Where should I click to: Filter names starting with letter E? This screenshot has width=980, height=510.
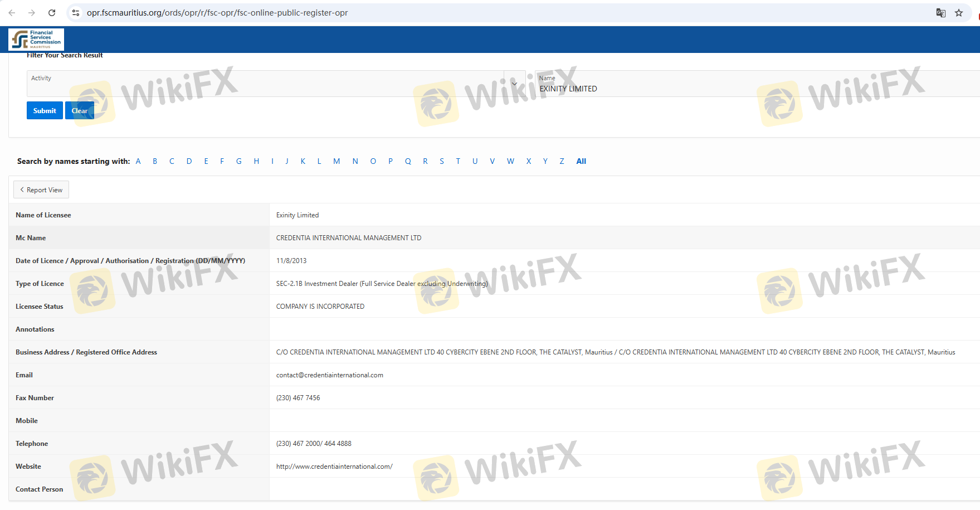[x=206, y=161]
